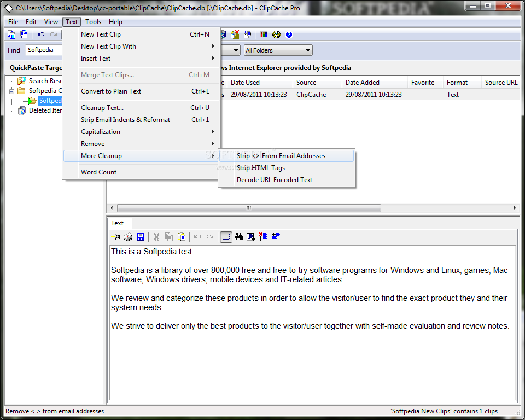This screenshot has width=525, height=420.
Task: Click the scissors cut icon in editor
Action: click(x=156, y=237)
